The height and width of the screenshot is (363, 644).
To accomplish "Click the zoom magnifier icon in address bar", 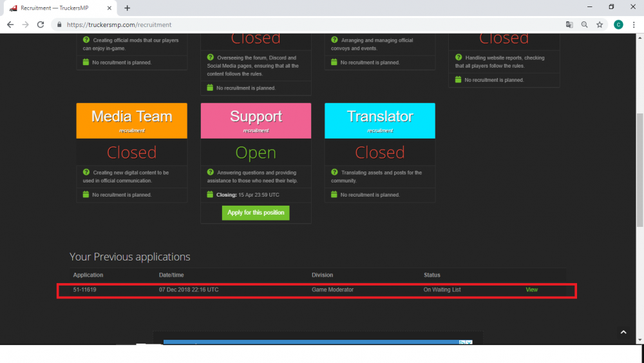I will 585,25.
